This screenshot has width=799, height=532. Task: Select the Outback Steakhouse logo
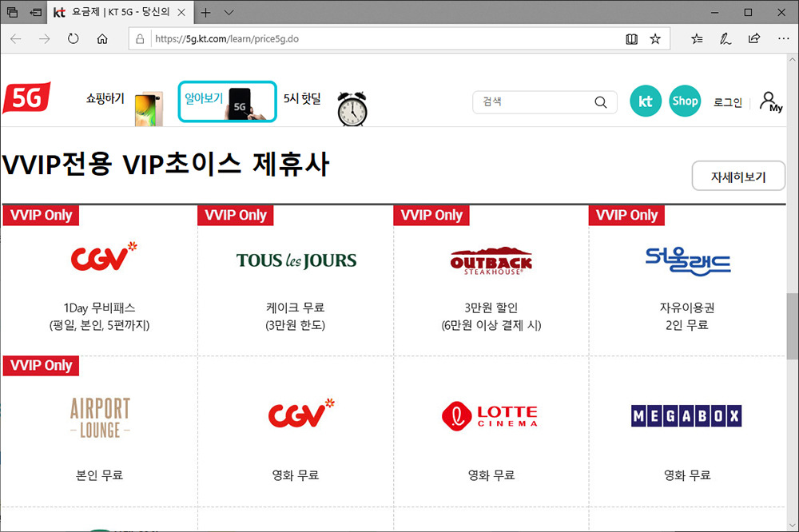tap(491, 261)
